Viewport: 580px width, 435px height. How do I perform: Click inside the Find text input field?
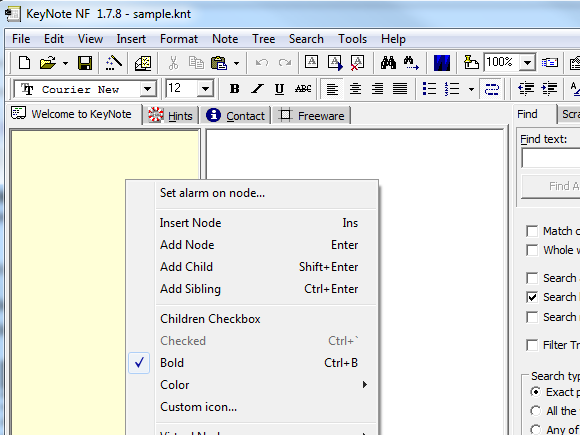[x=551, y=158]
